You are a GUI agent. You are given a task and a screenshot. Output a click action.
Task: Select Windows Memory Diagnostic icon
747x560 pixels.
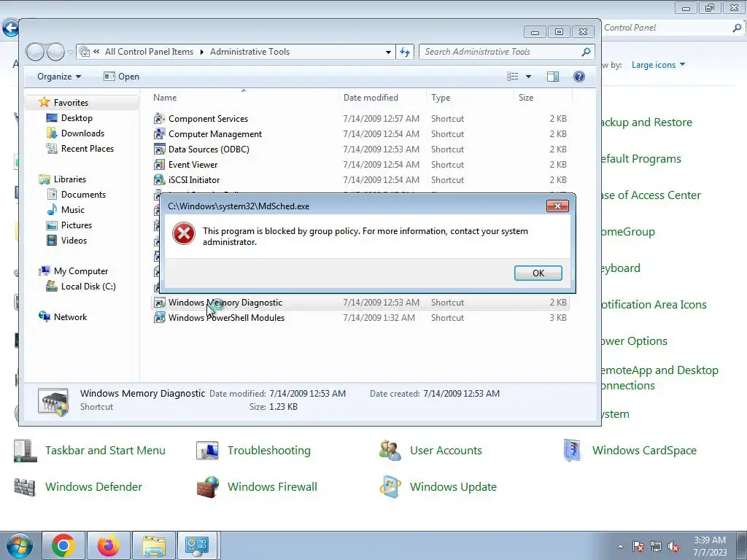tap(159, 303)
